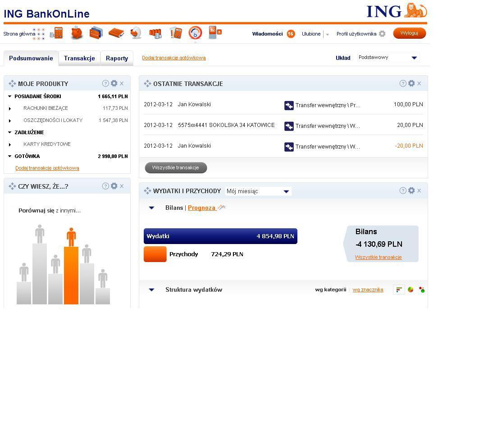Open the mobile phone top-up icon
This screenshot has width=479, height=448.
[215, 33]
